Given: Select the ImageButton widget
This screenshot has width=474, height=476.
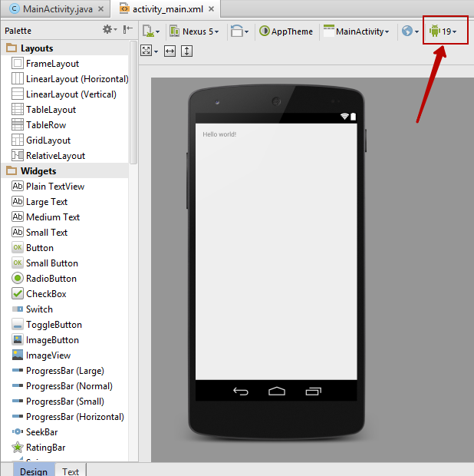Looking at the screenshot, I should [x=65, y=340].
